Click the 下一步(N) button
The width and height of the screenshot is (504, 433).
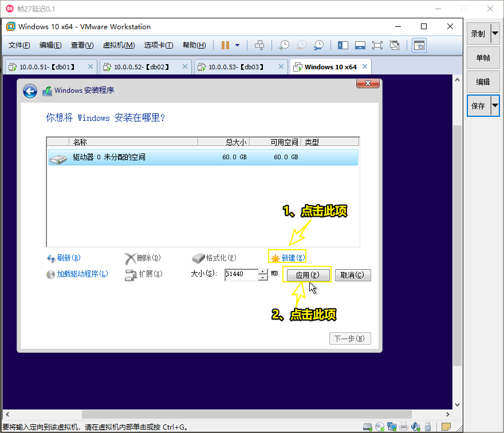(x=350, y=338)
